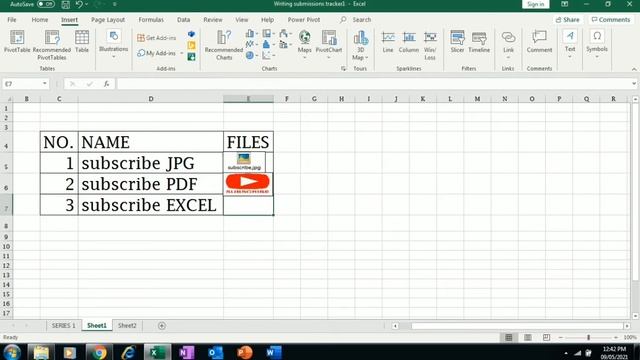Select cell 'subscribe PDF'

pos(151,184)
